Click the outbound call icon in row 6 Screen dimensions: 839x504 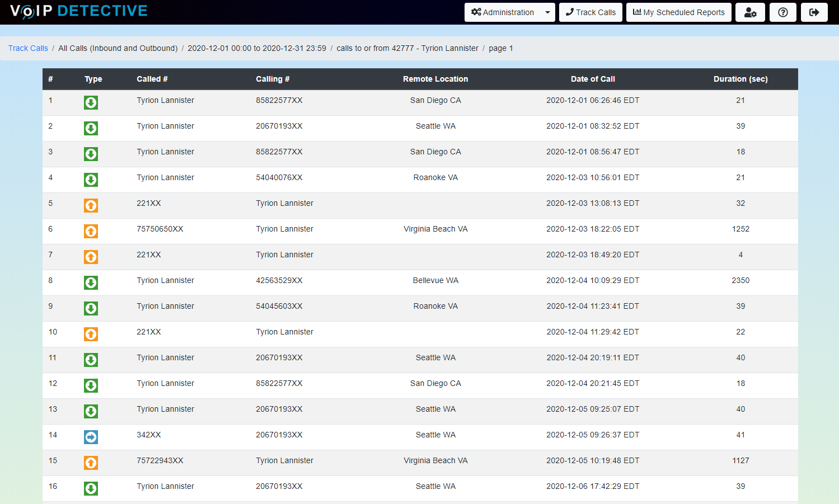[91, 231]
